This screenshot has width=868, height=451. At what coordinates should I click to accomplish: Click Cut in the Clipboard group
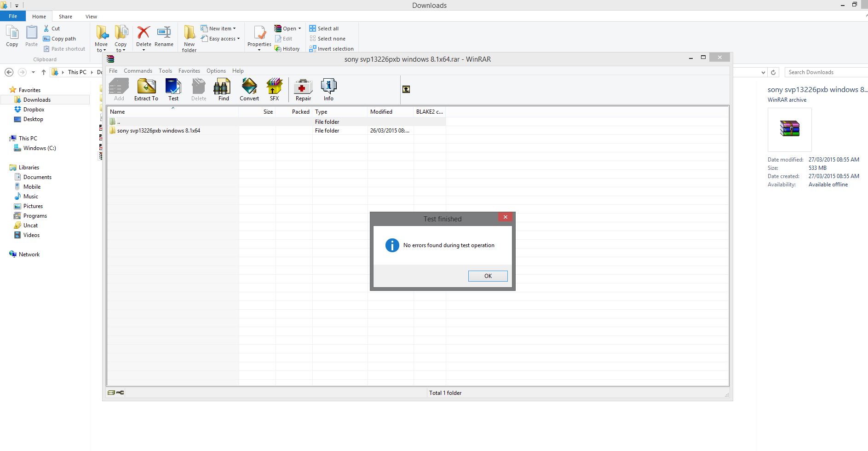(x=52, y=29)
